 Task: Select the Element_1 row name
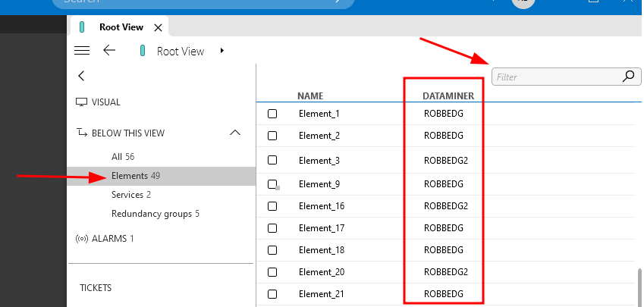click(319, 114)
